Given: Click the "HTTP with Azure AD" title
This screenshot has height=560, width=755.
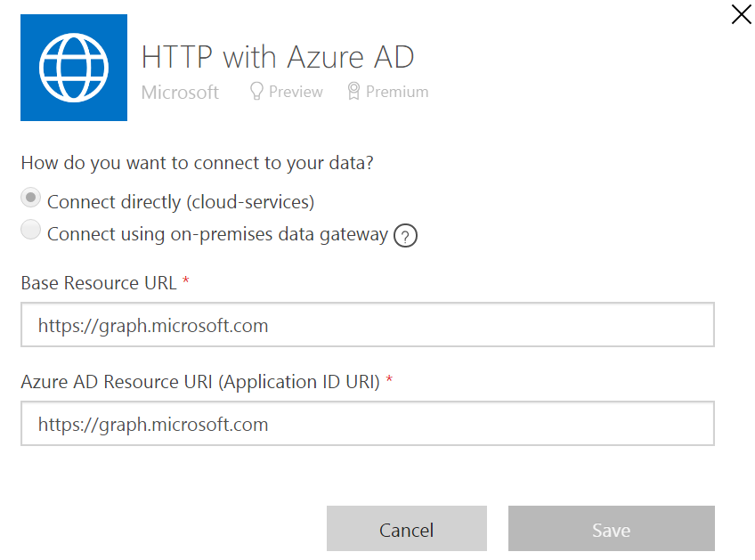Looking at the screenshot, I should pos(278,57).
